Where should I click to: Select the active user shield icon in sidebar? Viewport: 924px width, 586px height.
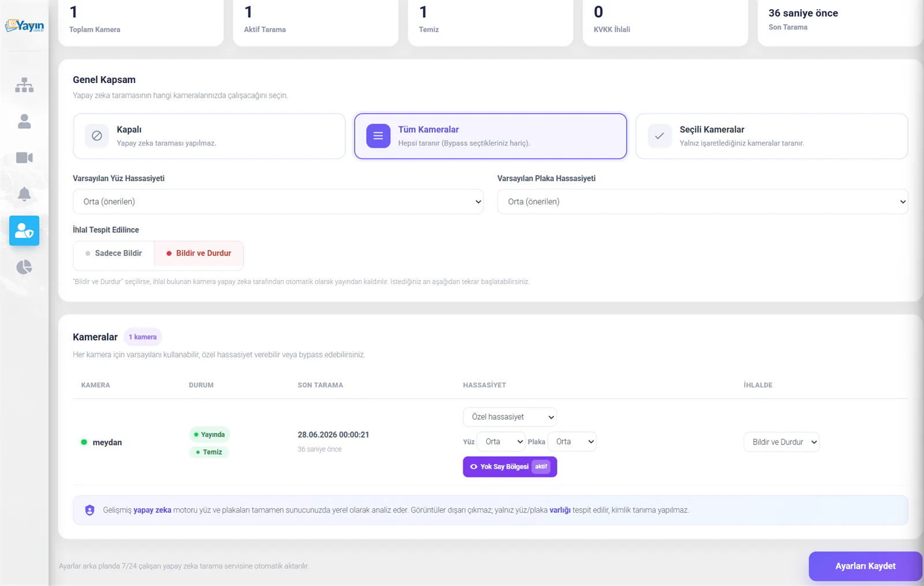[24, 230]
